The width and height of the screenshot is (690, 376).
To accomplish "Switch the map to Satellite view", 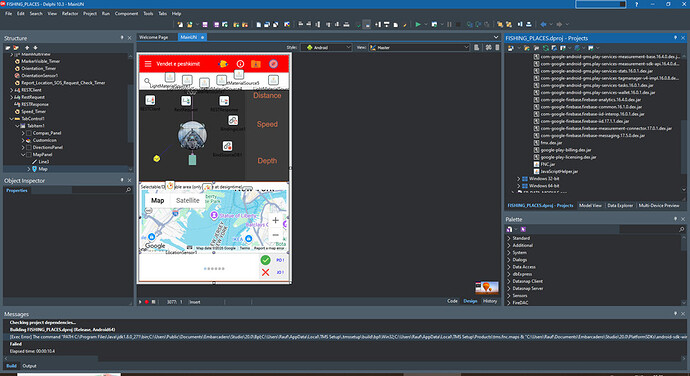I will (x=187, y=200).
